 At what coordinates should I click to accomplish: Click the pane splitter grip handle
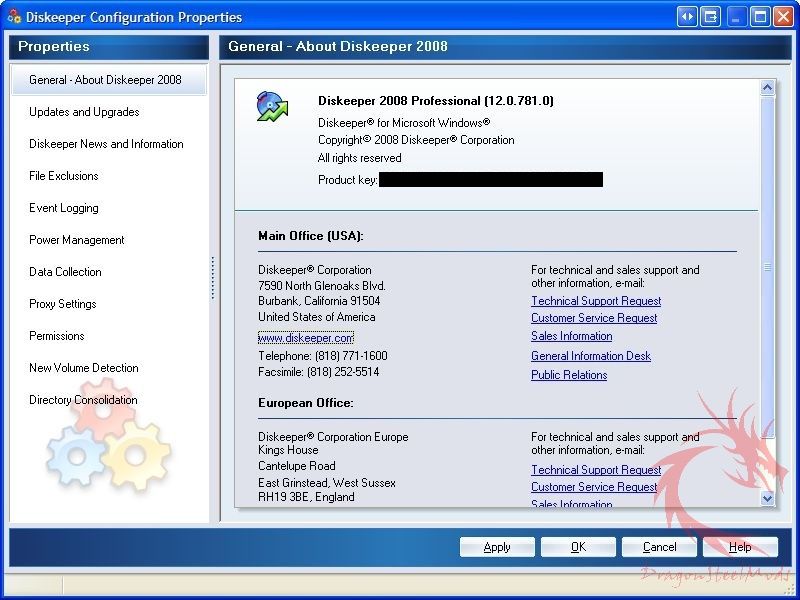[213, 278]
